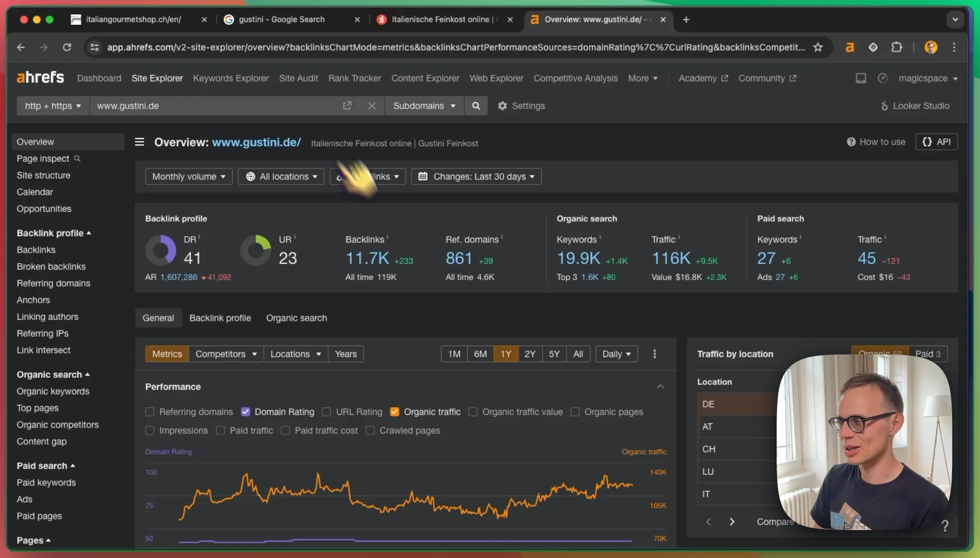Open Settings gear
The height and width of the screenshot is (558, 980).
coord(521,106)
